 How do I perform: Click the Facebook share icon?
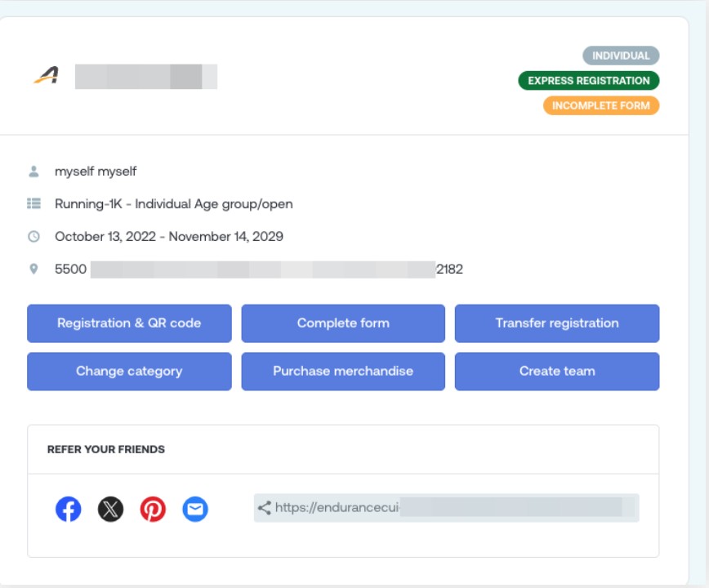coord(69,509)
